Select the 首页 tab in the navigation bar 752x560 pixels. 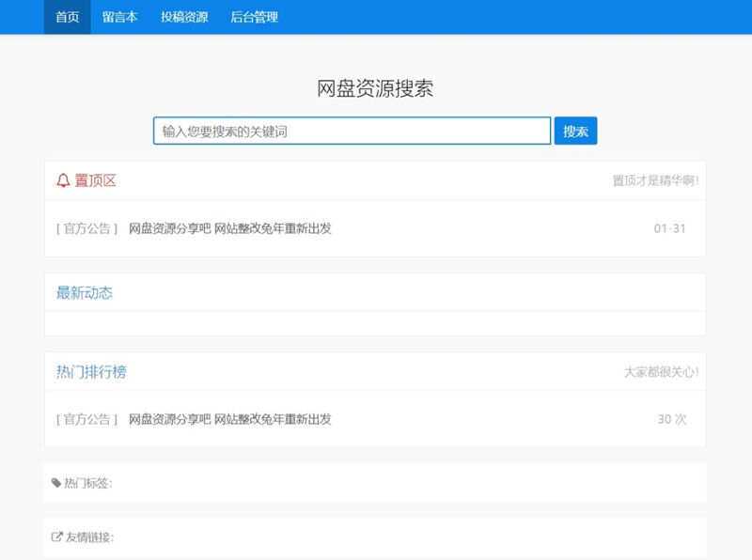click(x=65, y=16)
